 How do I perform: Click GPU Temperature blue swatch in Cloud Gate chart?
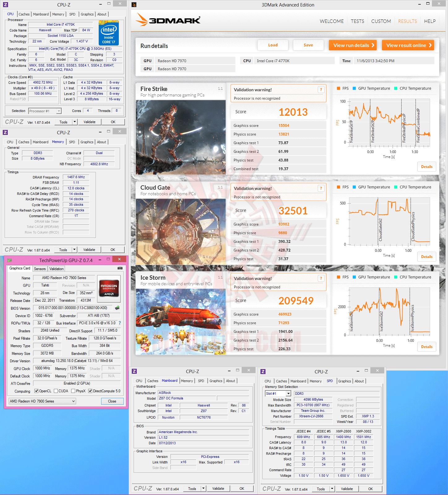354,187
